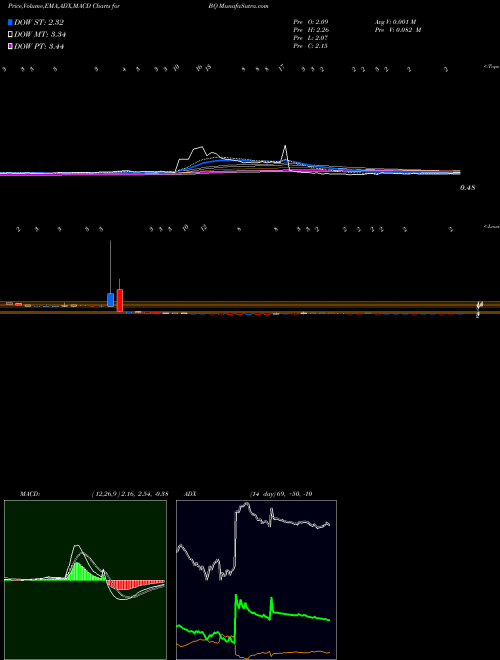
Task: Select the 'Pre C: 2.15' value
Action: [310, 46]
